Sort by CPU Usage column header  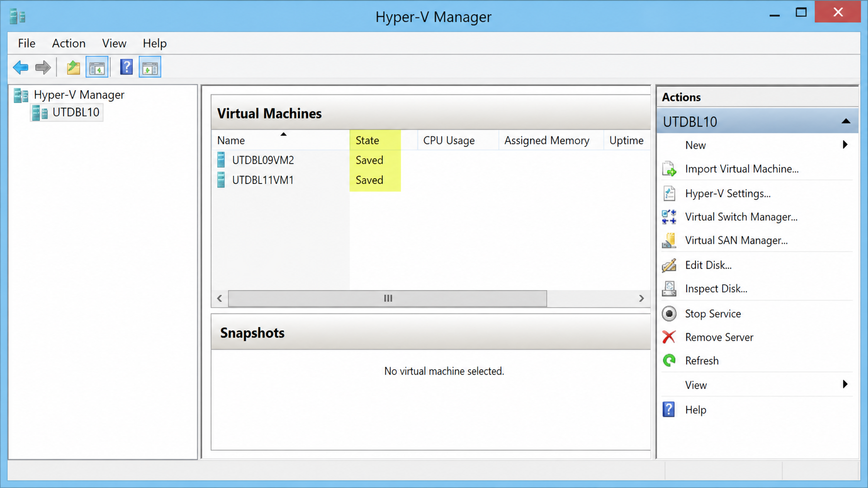(x=458, y=140)
